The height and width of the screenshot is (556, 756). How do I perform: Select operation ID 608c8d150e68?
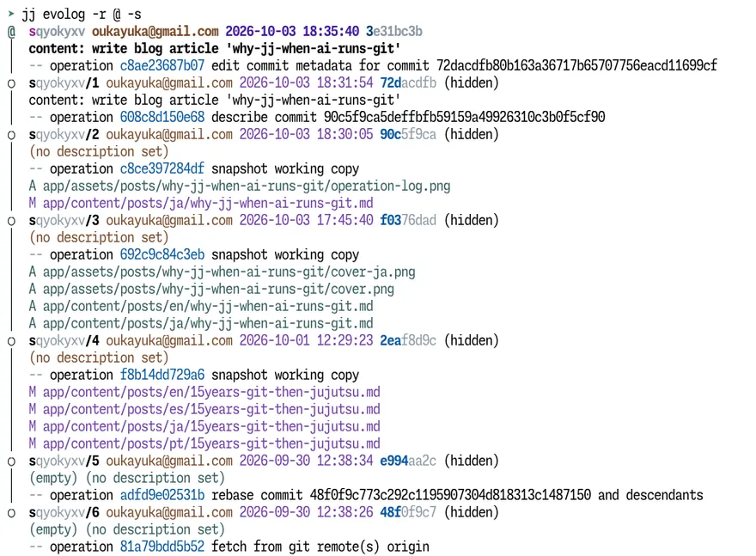pyautogui.click(x=162, y=117)
